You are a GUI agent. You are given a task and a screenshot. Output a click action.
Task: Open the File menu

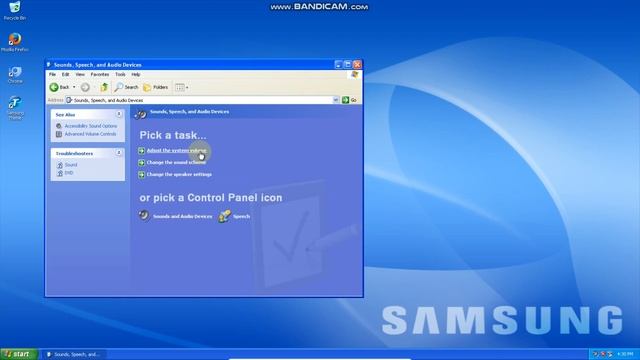pyautogui.click(x=52, y=74)
